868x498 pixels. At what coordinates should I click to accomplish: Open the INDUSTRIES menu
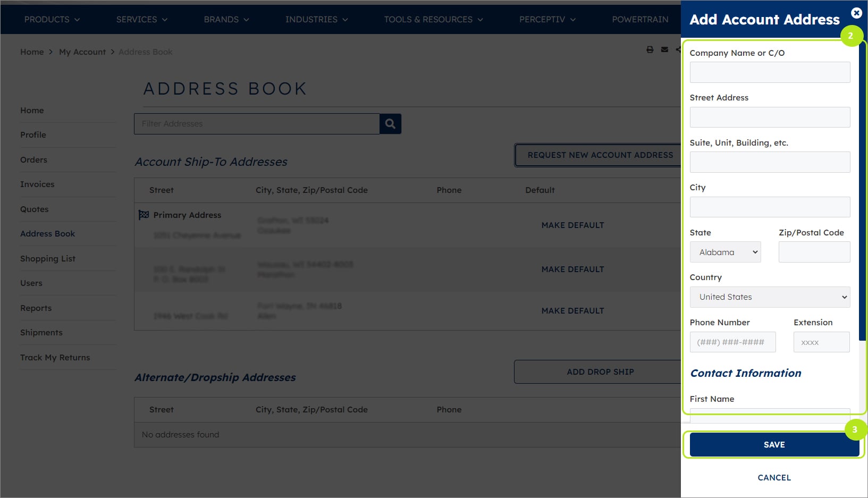click(317, 19)
